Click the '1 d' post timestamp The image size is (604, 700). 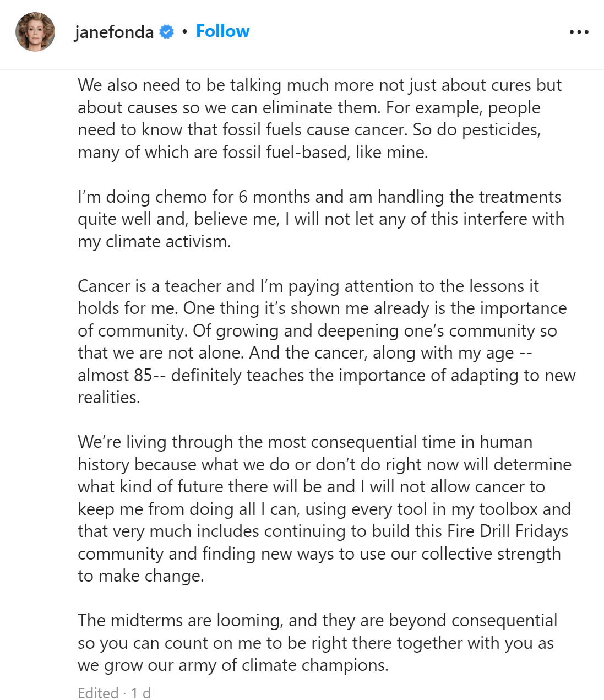click(x=141, y=693)
